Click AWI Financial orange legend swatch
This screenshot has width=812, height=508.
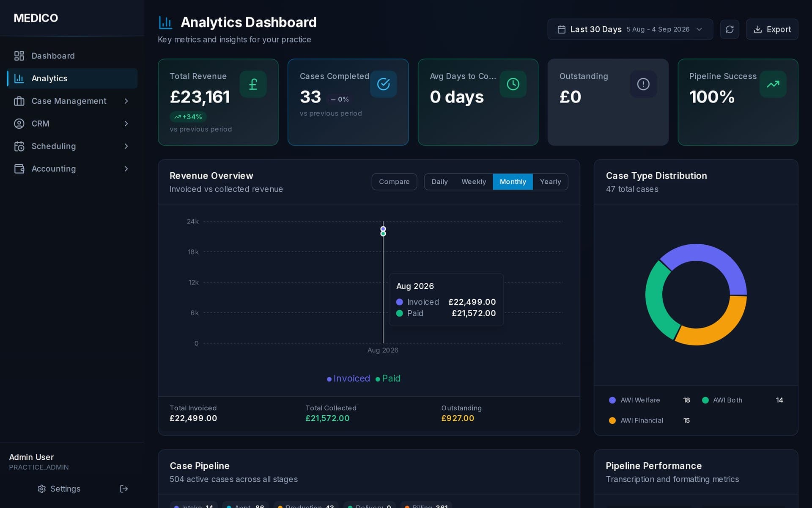click(612, 420)
